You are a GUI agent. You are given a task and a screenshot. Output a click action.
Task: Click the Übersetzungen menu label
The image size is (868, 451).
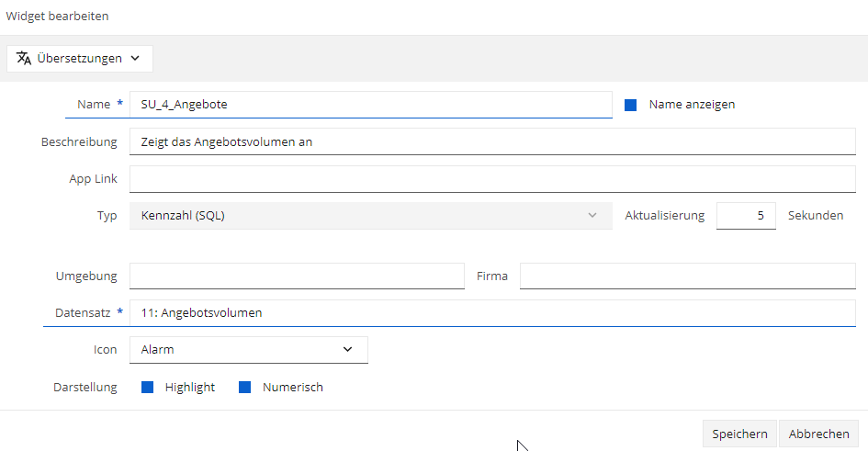(x=79, y=58)
